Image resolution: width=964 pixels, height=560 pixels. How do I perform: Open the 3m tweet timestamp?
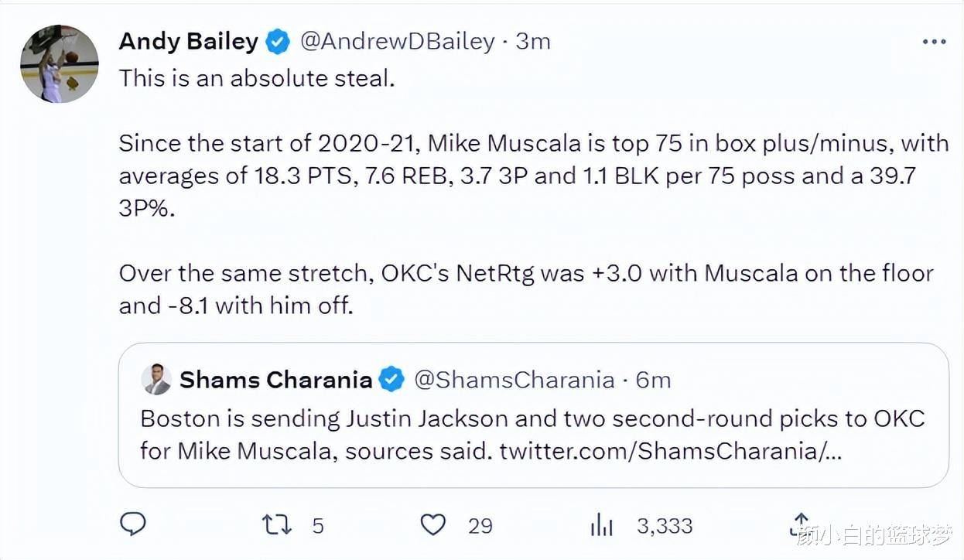pyautogui.click(x=533, y=41)
